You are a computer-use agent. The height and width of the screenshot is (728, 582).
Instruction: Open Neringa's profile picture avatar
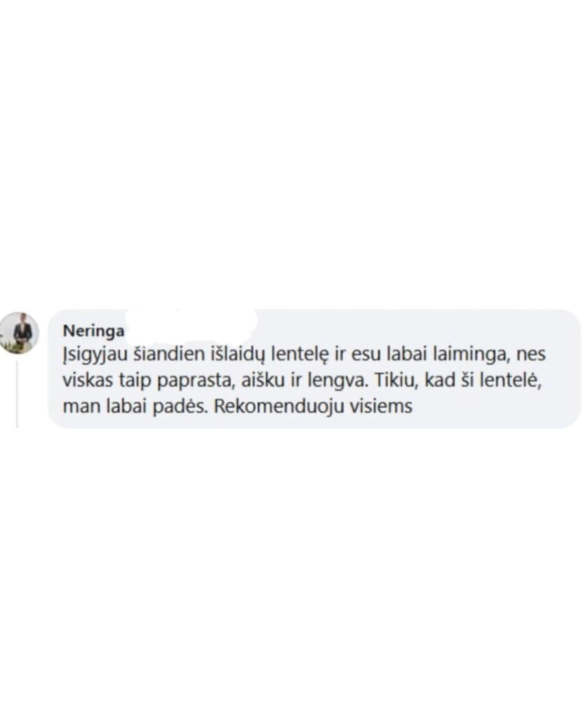pos(19,333)
